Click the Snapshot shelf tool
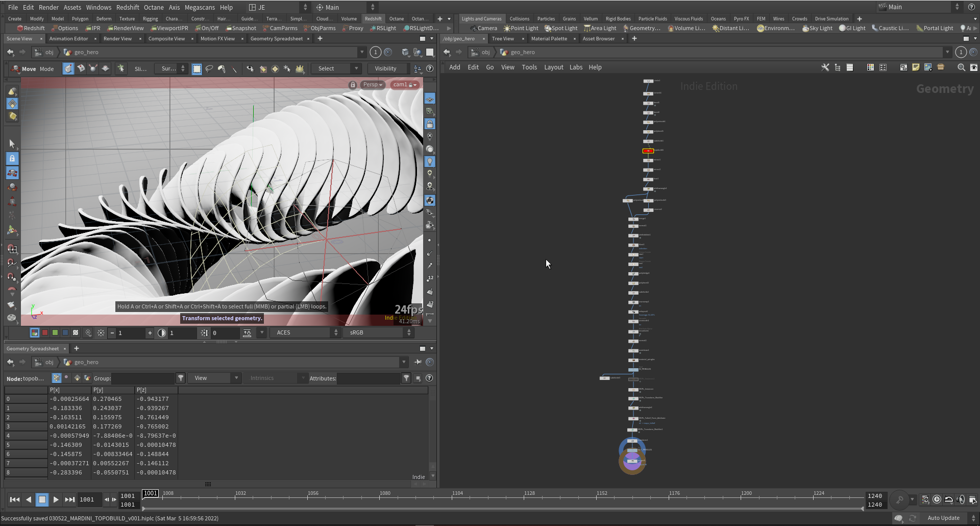This screenshot has height=526, width=980. [241, 28]
